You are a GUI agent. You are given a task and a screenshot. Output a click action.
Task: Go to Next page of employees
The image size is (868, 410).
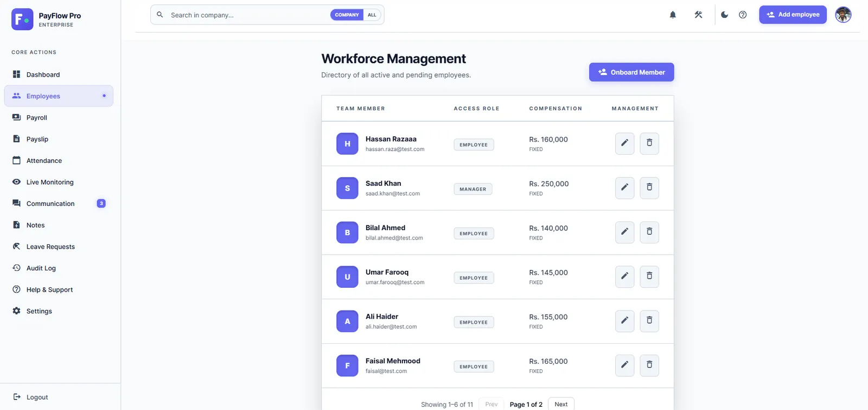tap(561, 404)
